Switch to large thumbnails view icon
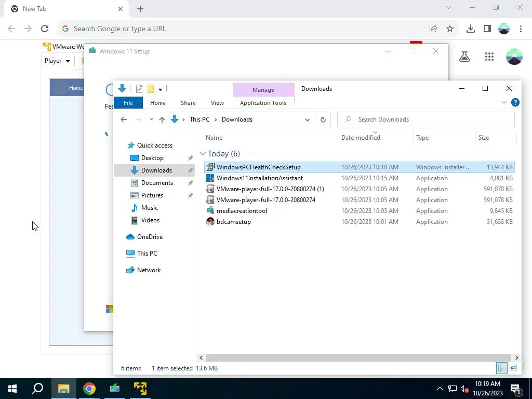Image resolution: width=532 pixels, height=399 pixels. click(x=513, y=368)
